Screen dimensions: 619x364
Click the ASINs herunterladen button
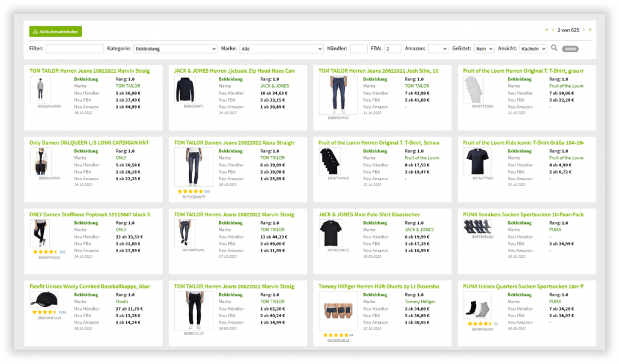click(55, 32)
